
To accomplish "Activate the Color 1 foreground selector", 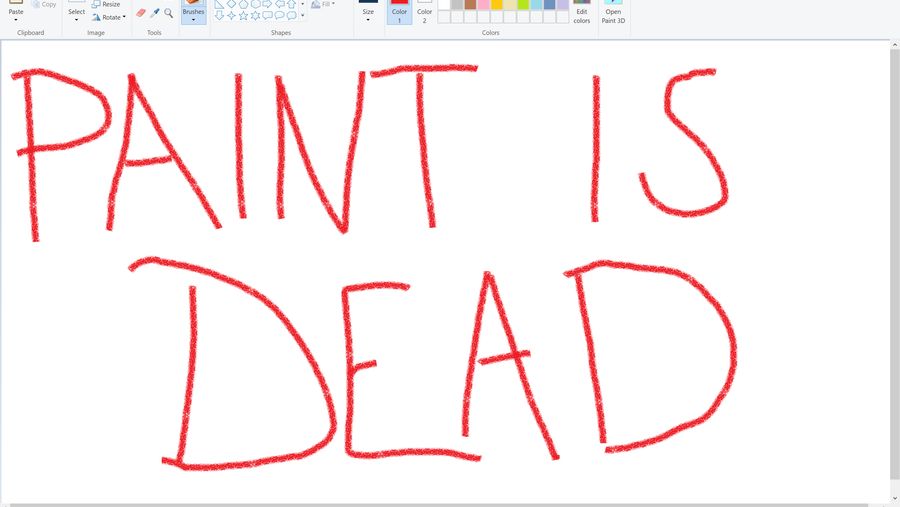I will 399,12.
